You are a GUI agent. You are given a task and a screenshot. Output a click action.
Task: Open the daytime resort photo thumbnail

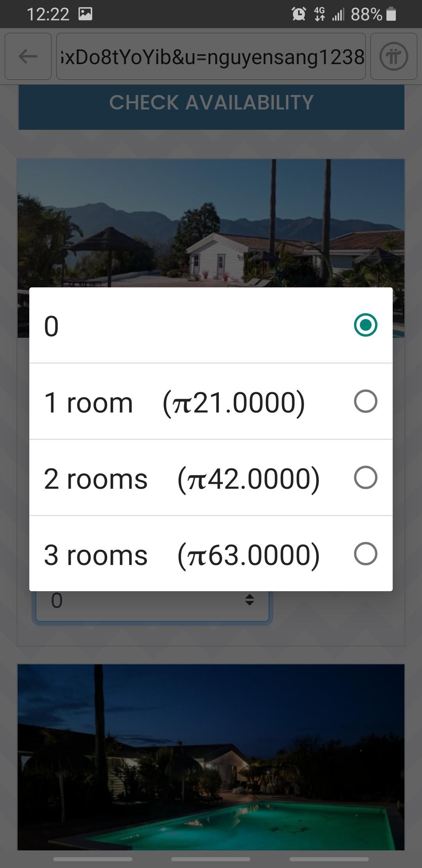211,223
